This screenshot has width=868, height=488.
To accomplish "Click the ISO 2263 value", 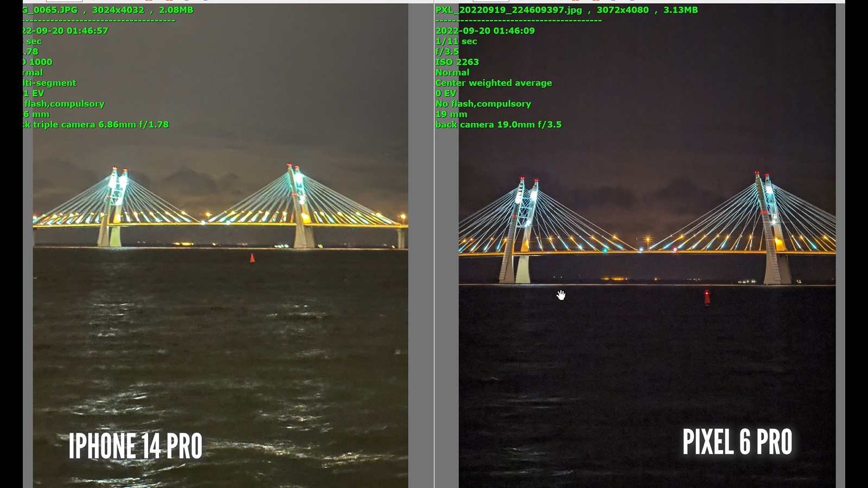I will coord(457,62).
